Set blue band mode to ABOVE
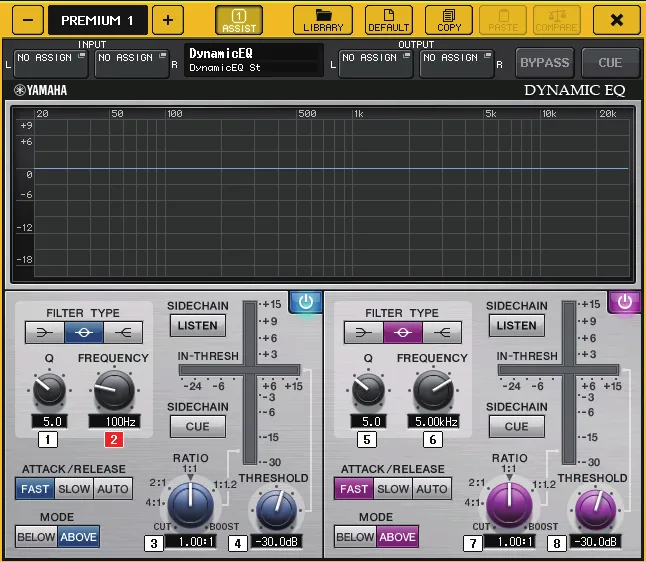Viewport: 646px width, 562px height. tap(78, 536)
